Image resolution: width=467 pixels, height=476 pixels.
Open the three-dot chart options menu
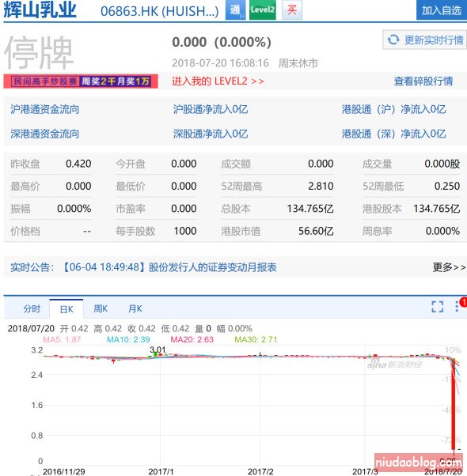pos(457,306)
